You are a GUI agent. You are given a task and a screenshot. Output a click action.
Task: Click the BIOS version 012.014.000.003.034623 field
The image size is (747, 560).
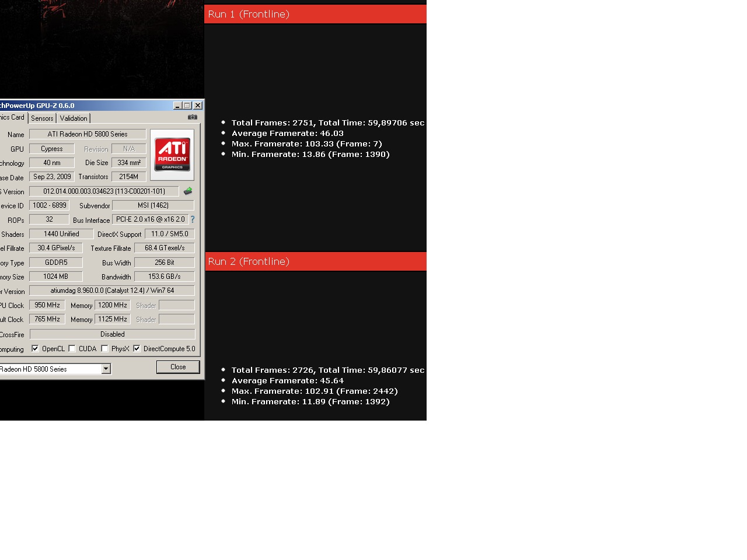(104, 191)
